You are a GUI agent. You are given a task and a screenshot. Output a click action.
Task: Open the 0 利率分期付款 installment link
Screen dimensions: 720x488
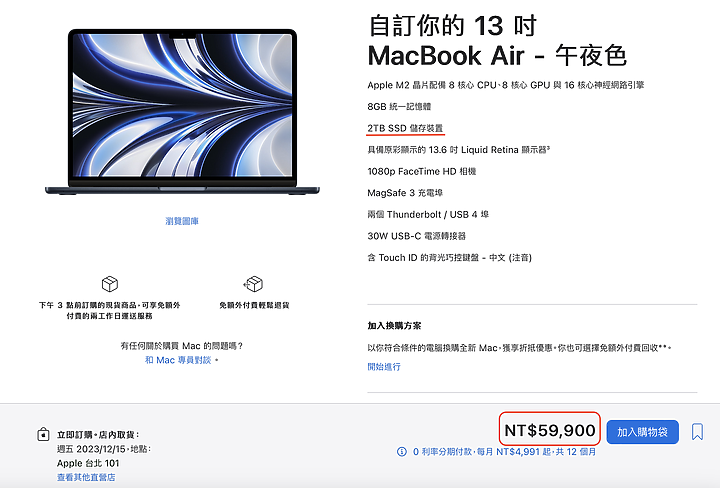pos(504,452)
